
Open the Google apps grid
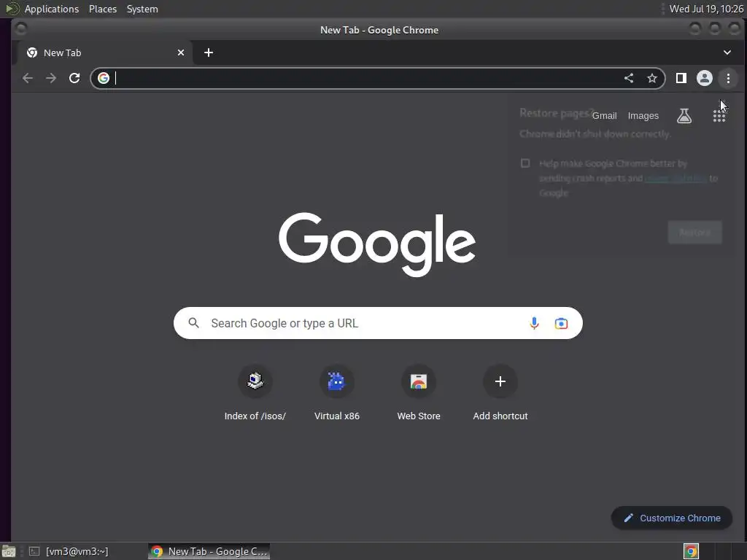pyautogui.click(x=719, y=116)
